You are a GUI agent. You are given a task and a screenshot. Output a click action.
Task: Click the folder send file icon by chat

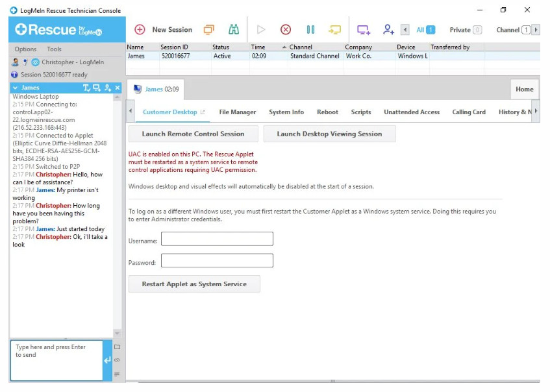117,347
